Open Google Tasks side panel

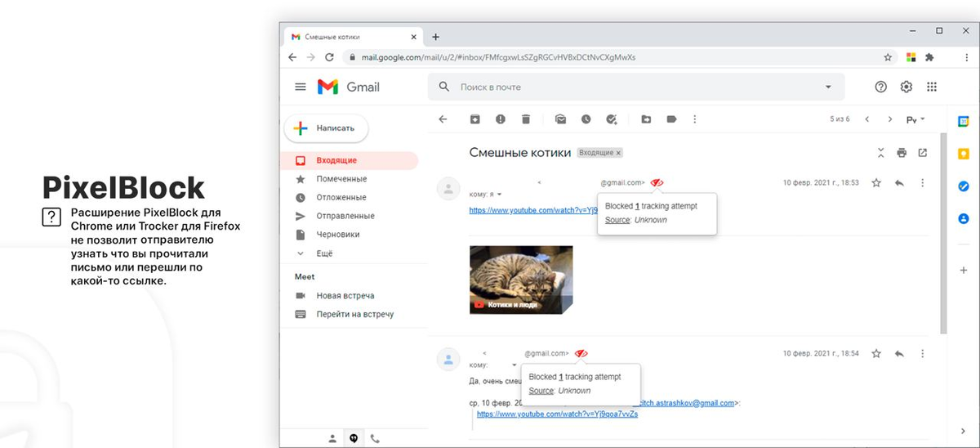point(964,186)
